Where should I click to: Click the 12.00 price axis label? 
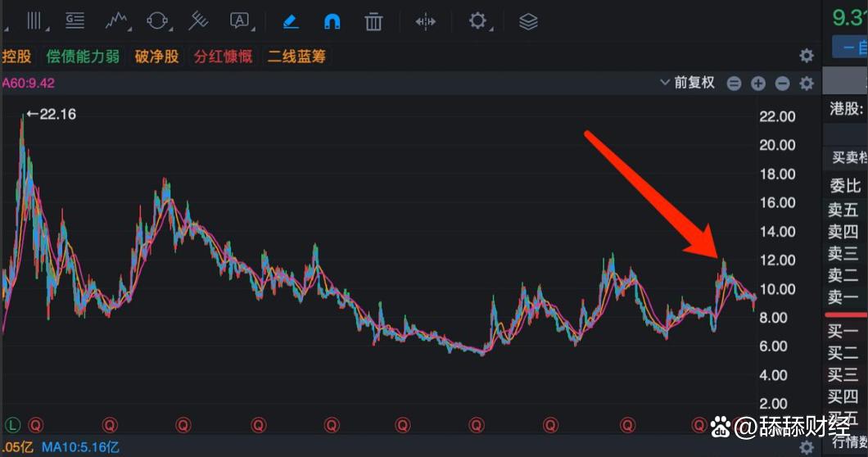click(x=777, y=260)
